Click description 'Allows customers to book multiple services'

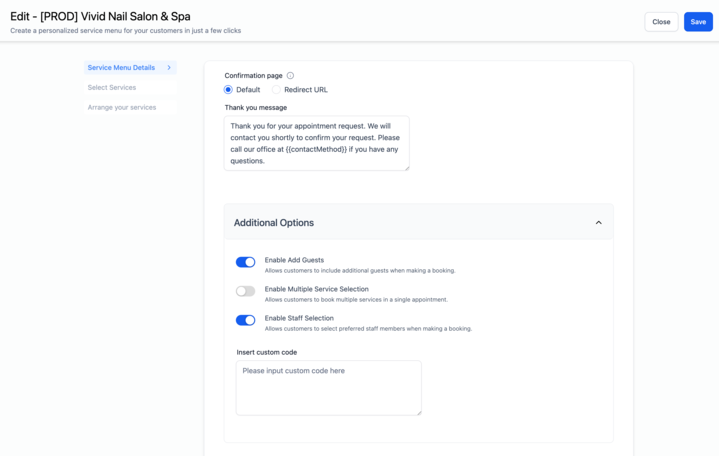356,300
